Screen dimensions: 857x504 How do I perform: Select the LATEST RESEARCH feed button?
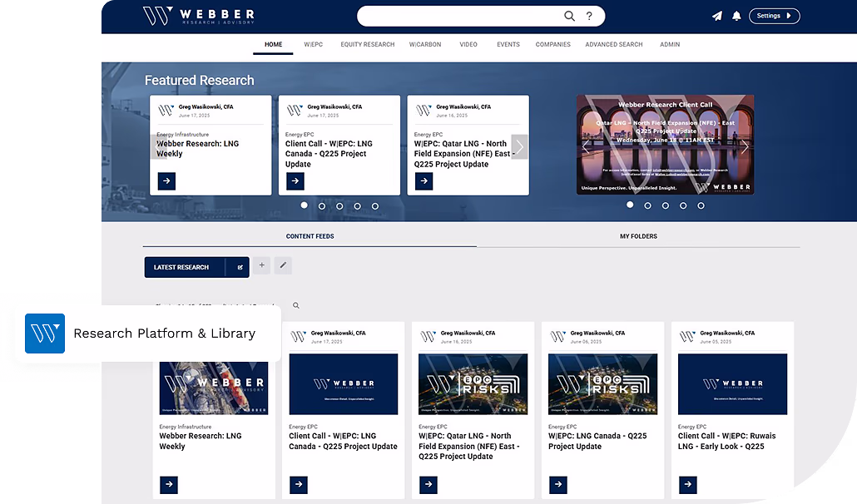[184, 267]
